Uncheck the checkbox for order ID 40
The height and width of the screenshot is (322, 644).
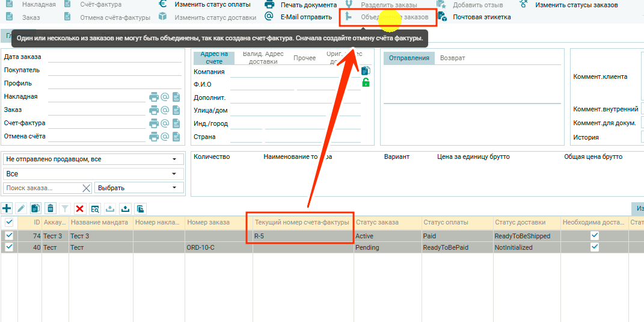click(9, 247)
